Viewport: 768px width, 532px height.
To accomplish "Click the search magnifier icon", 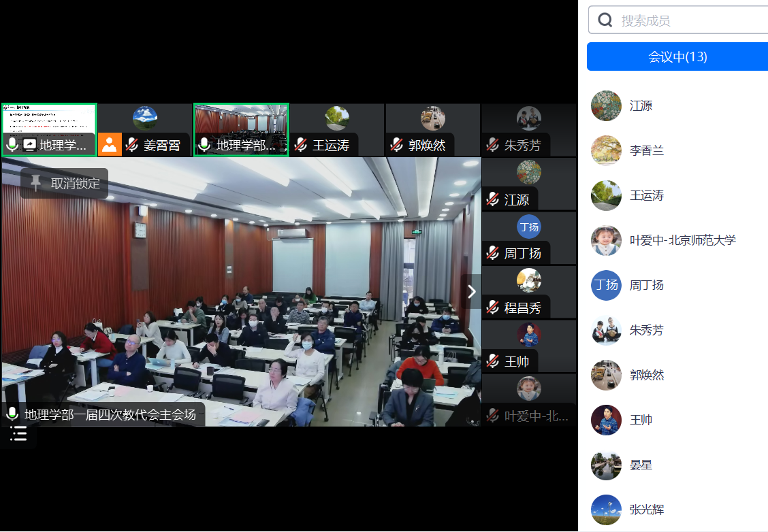I will click(x=605, y=20).
